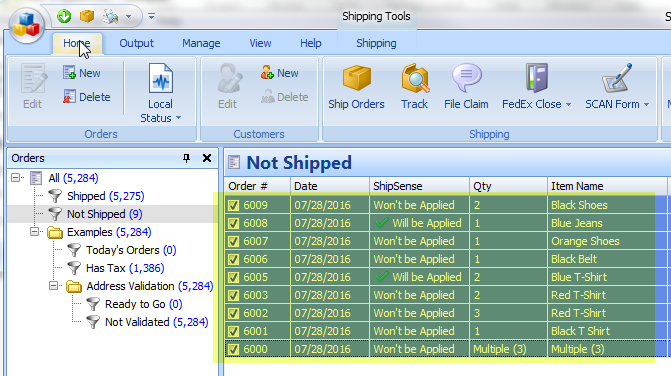The image size is (671, 376).
Task: Collapse the All orders tree node
Action: 16,178
